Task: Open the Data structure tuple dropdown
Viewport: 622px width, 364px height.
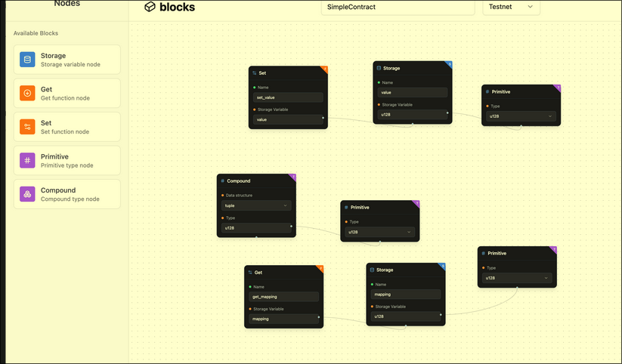Action: pyautogui.click(x=256, y=205)
